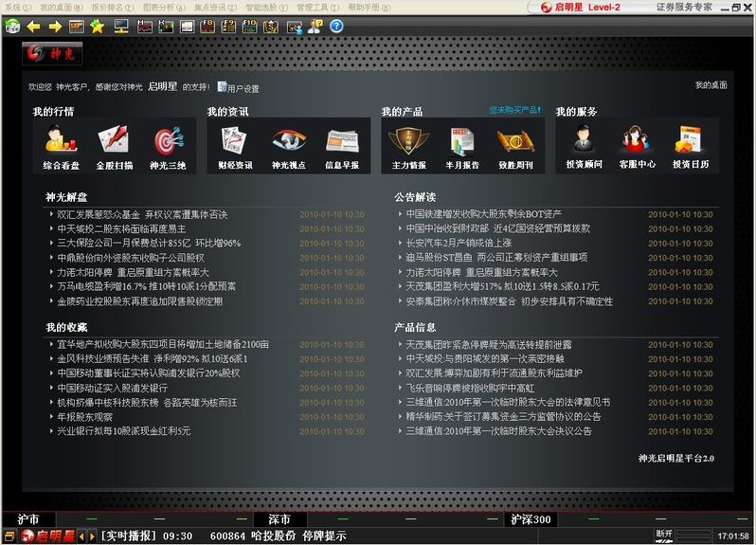Click the blue help question mark icon
The width and height of the screenshot is (756, 545).
[336, 27]
